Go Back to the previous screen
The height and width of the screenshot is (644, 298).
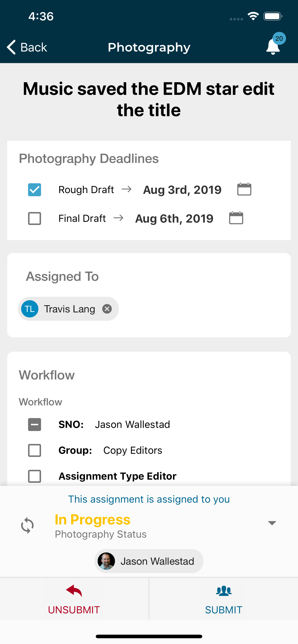(27, 47)
